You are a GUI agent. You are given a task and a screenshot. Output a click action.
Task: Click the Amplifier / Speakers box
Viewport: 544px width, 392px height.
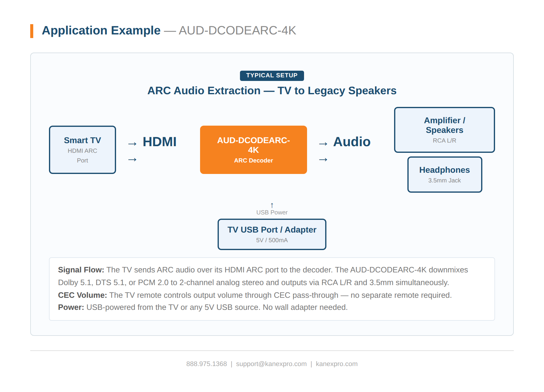pos(445,130)
